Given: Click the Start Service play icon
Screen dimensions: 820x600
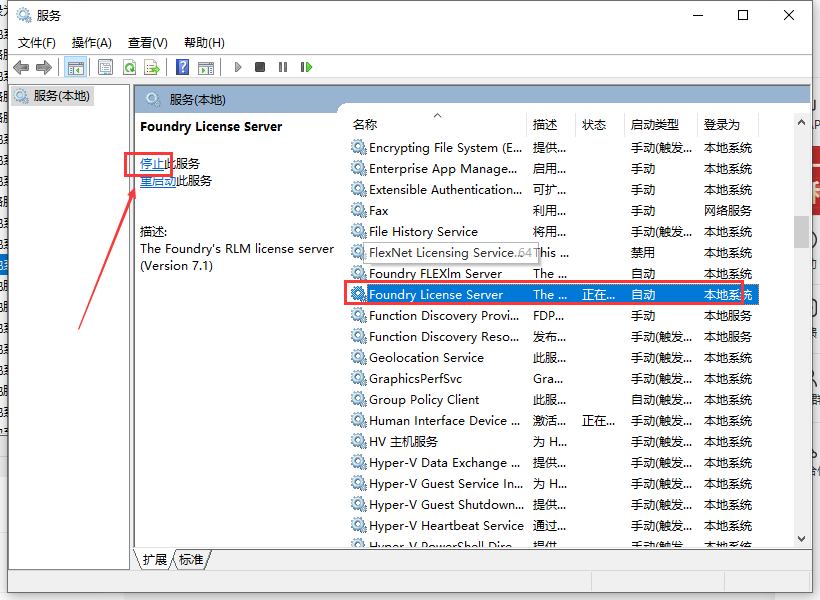Looking at the screenshot, I should point(238,67).
